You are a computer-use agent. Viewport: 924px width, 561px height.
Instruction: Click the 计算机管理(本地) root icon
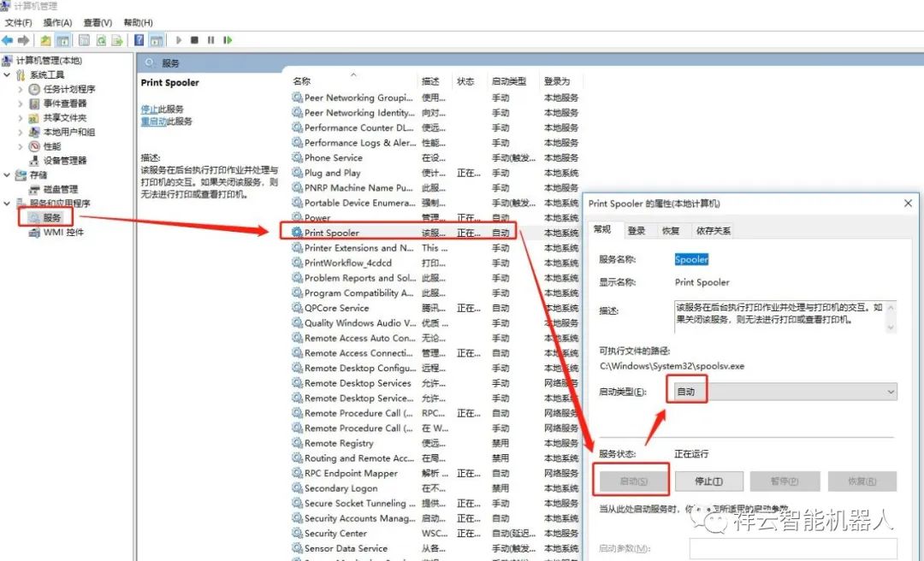point(7,60)
